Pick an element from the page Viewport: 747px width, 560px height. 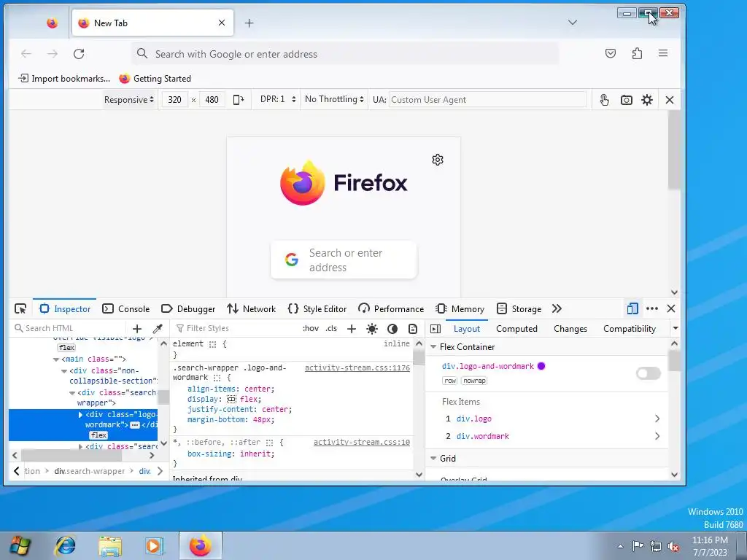click(x=20, y=308)
